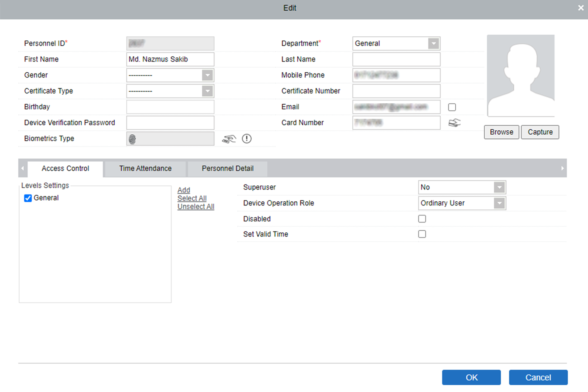Uncheck the General level checkbox
Image resolution: width=588 pixels, height=392 pixels.
pyautogui.click(x=28, y=198)
